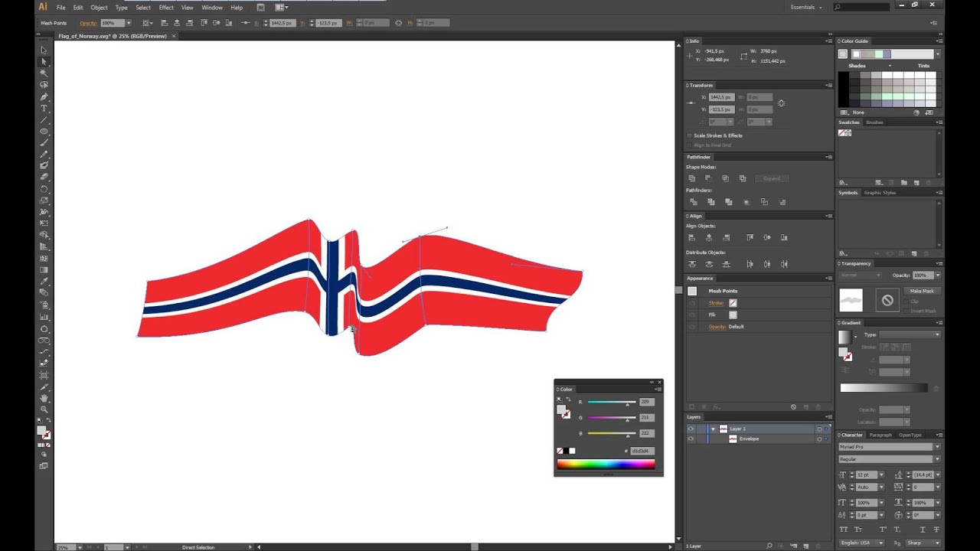
Task: Switch to the OpenType tab
Action: 910,435
